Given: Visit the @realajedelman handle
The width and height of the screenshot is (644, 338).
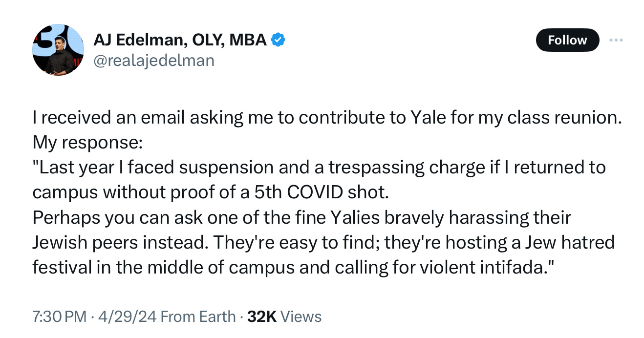Looking at the screenshot, I should pyautogui.click(x=153, y=61).
